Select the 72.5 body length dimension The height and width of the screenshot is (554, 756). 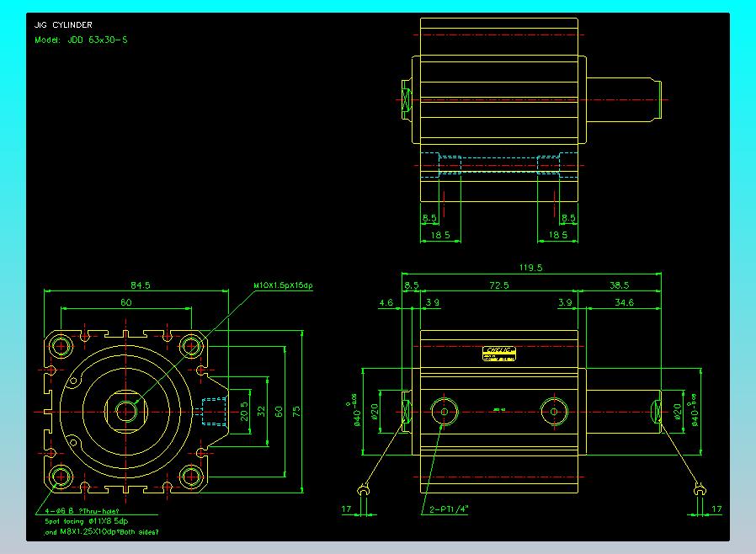pos(498,285)
